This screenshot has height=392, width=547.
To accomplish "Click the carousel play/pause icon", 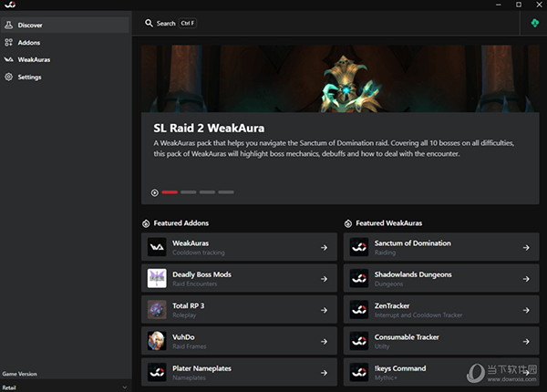I will (x=155, y=192).
